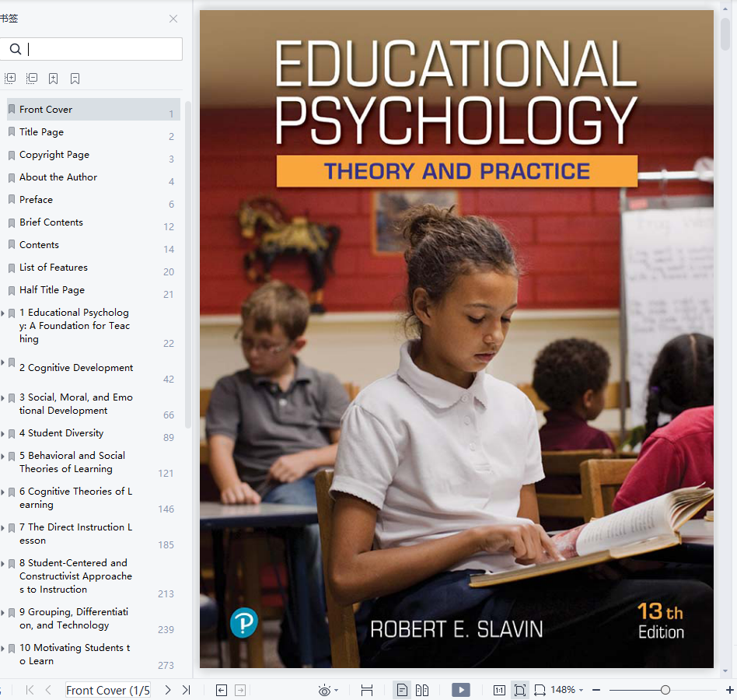The width and height of the screenshot is (737, 700).
Task: Delete the selected bookmark
Action: [75, 79]
